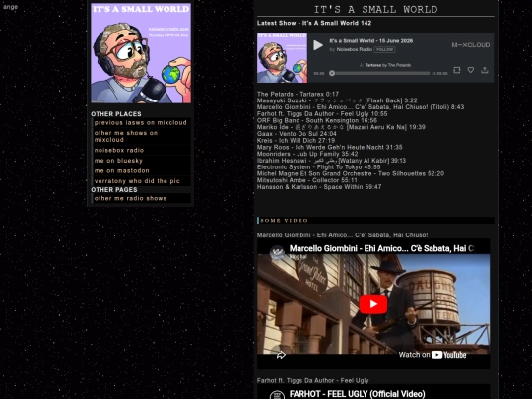
Task: Open the Mixcloud player cover thumbnail
Action: pos(282,58)
